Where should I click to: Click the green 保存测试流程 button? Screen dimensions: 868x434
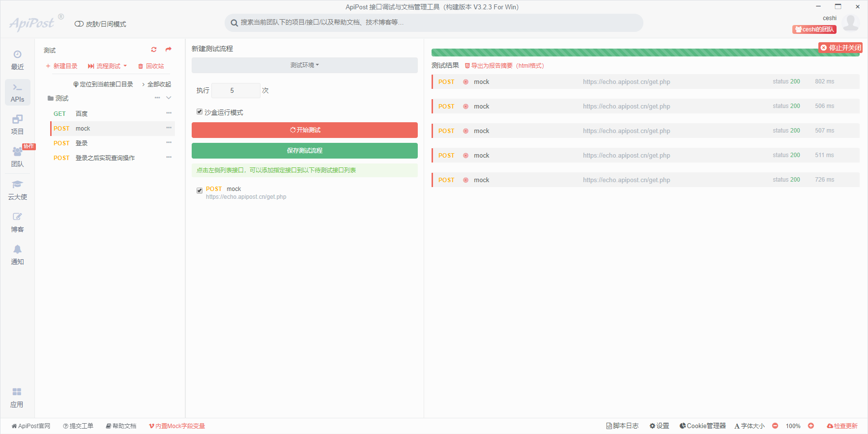point(305,151)
